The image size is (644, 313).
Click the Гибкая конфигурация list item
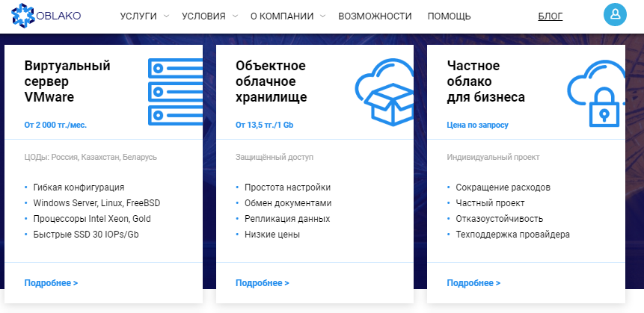coord(79,188)
